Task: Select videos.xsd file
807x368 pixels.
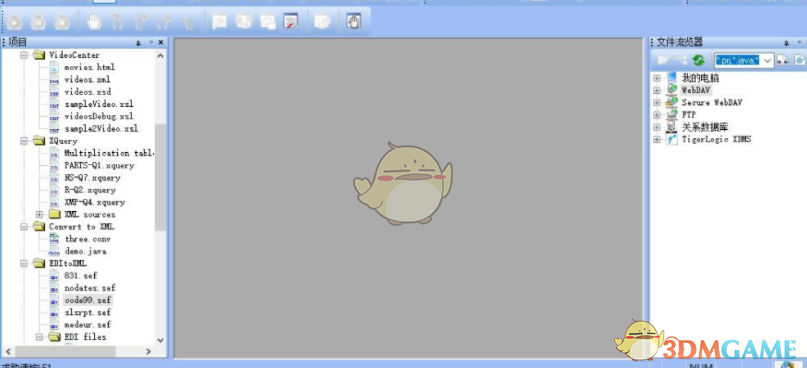Action: (87, 92)
